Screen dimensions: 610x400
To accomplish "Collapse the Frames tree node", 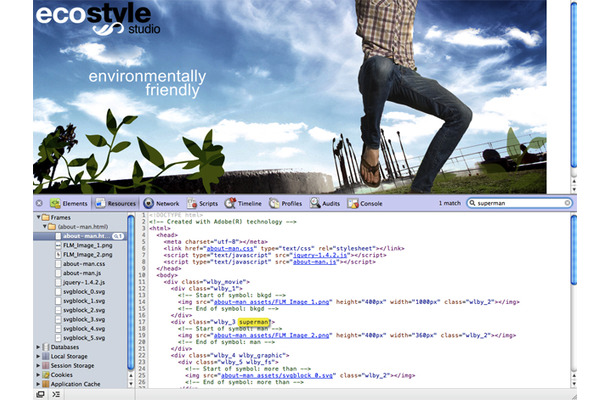I will (38, 217).
